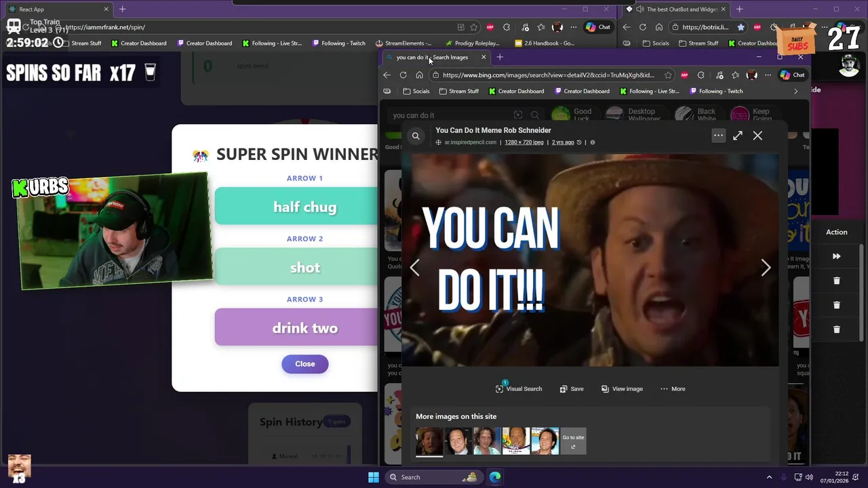Select 'The best ChatBot and Widget' tab

tap(676, 9)
